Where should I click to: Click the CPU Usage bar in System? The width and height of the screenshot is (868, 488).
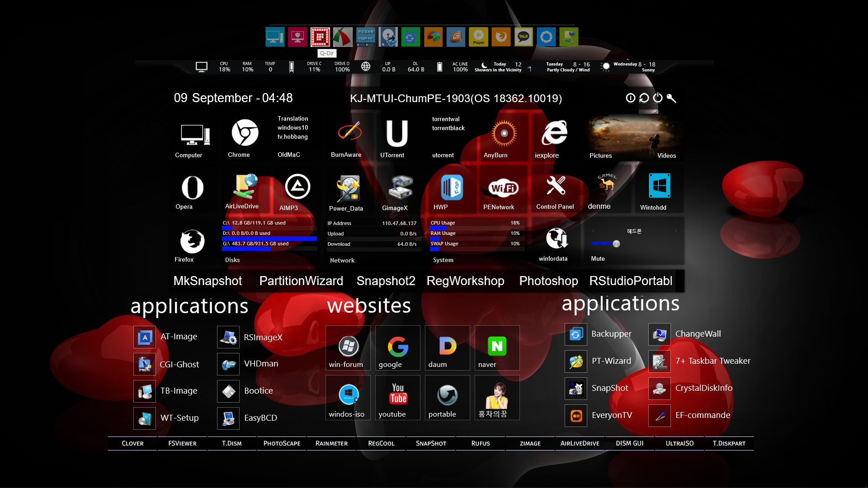[x=477, y=228]
